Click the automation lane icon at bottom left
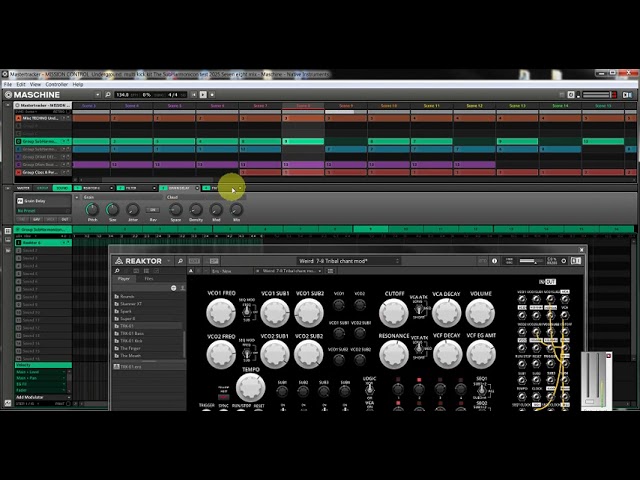Screen dimensions: 640x480 point(8,403)
